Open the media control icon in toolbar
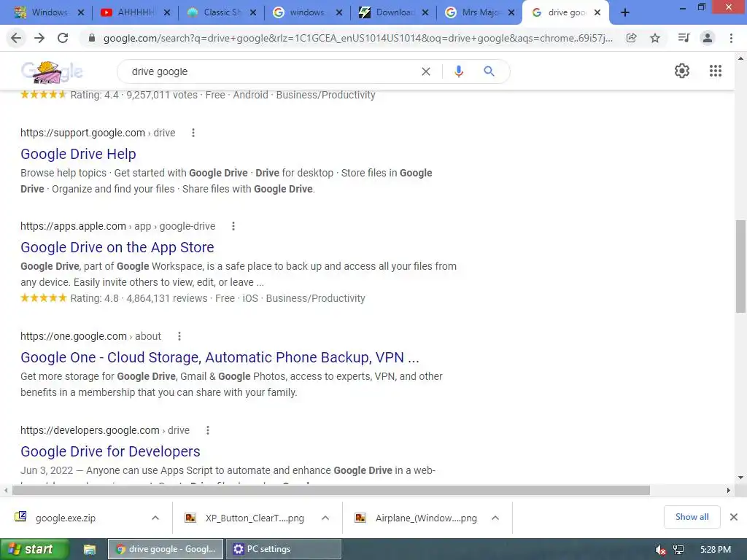 (684, 38)
